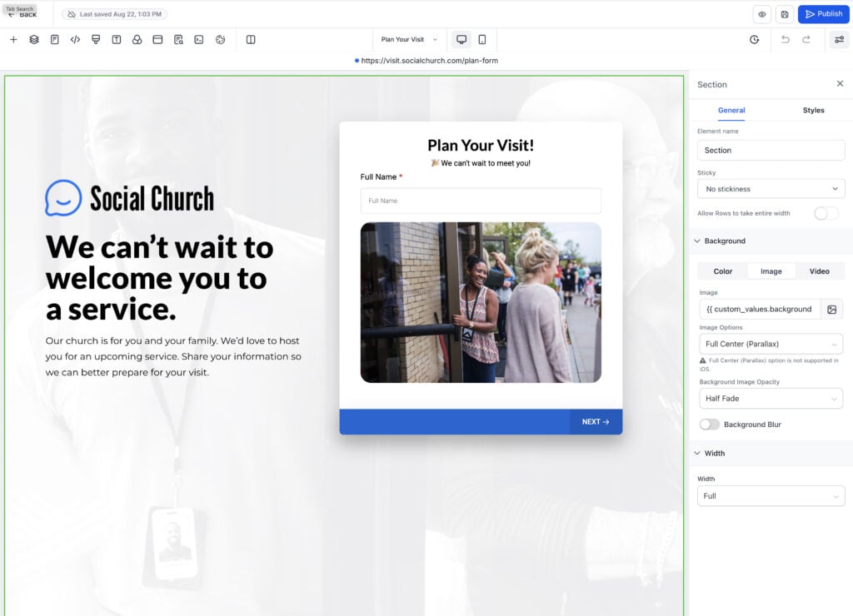Click the plus icon to add element
853x616 pixels.
13,39
